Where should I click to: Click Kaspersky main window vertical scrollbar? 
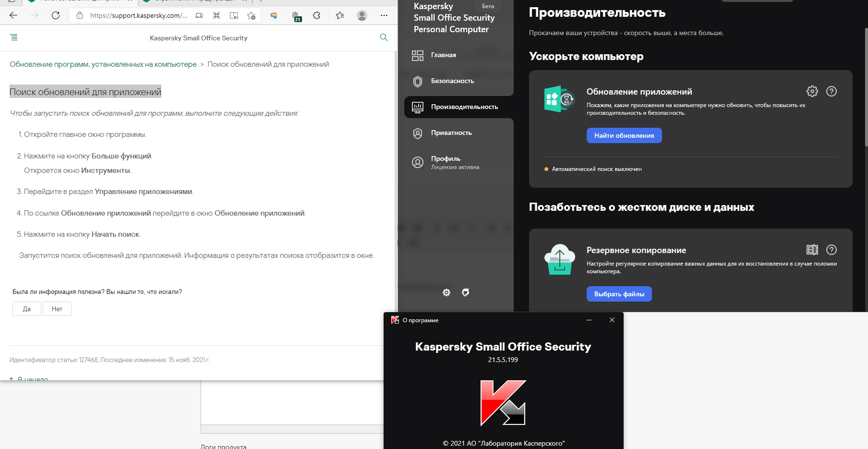pos(866,86)
